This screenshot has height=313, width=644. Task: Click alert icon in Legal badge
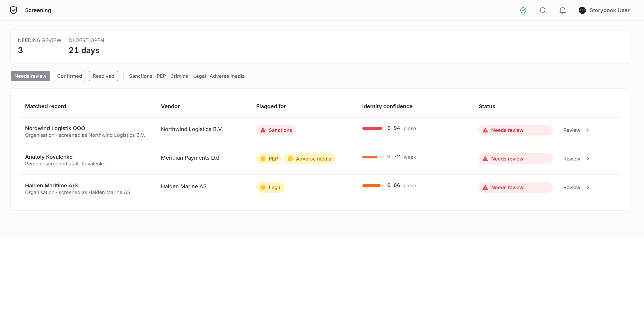pyautogui.click(x=263, y=188)
